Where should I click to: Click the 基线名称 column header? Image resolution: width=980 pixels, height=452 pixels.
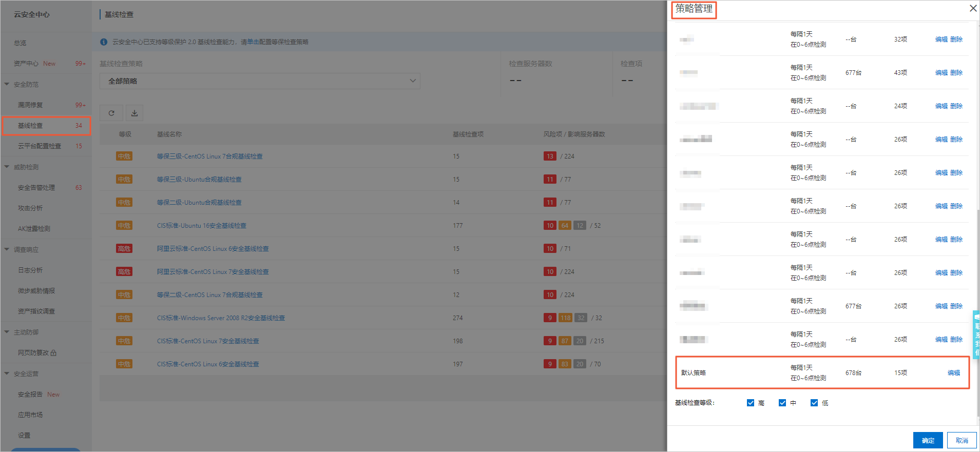tap(169, 134)
